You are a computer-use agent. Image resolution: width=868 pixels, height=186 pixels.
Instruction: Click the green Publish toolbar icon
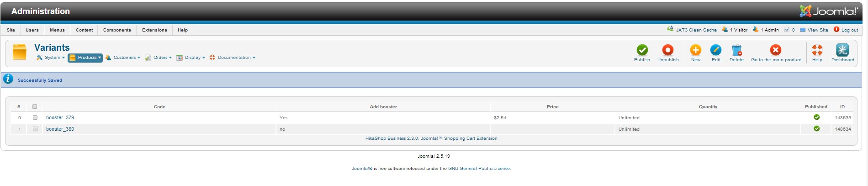click(642, 50)
